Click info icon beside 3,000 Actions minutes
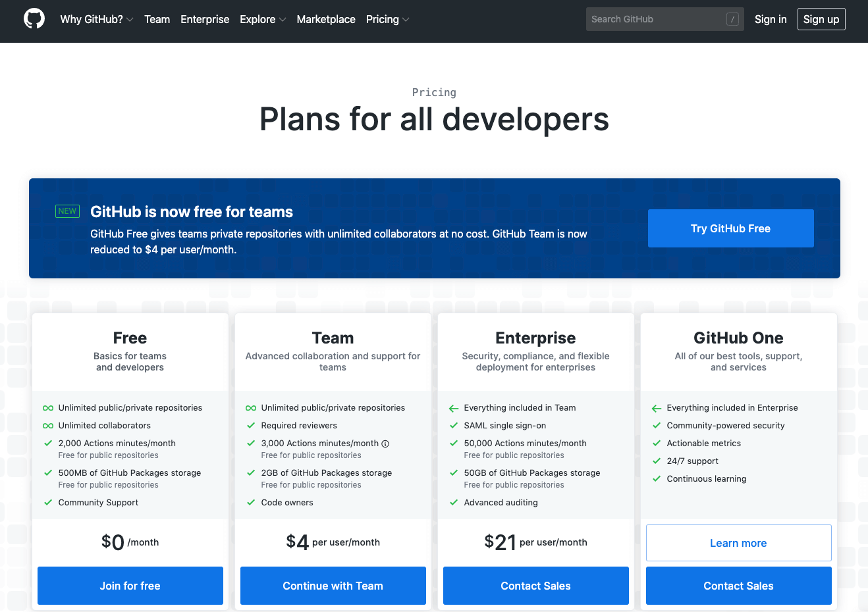The height and width of the screenshot is (612, 868). (385, 444)
